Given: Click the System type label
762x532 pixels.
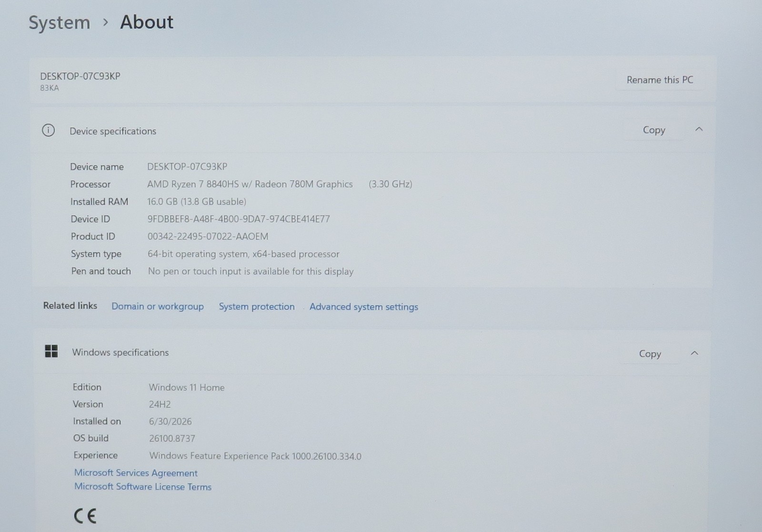Looking at the screenshot, I should [96, 254].
